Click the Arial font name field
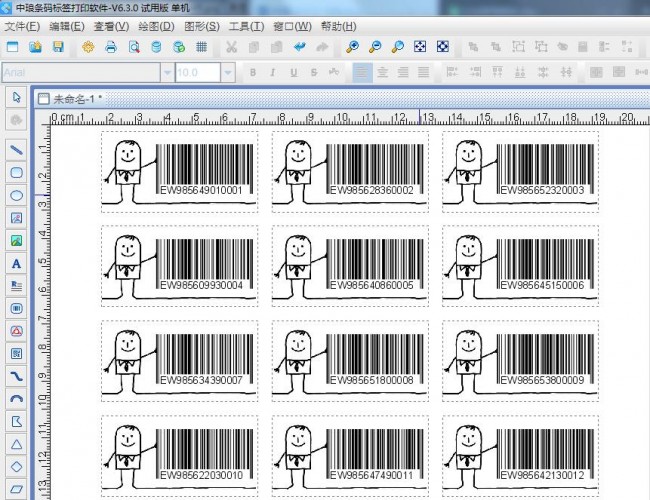Screen dimensions: 650x500 (x=81, y=73)
